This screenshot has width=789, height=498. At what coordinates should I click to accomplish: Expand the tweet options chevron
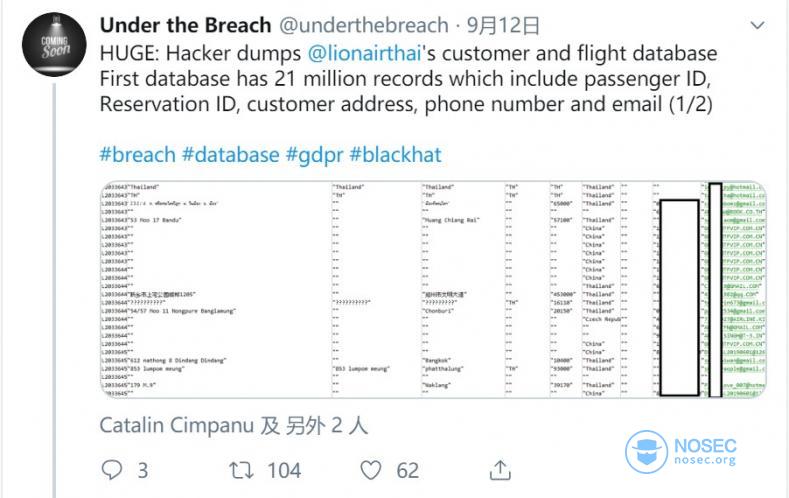click(757, 25)
